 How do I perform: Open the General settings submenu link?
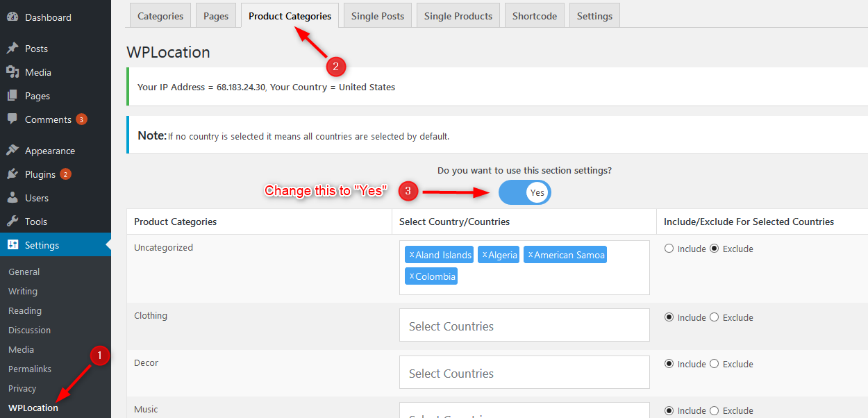tap(24, 271)
